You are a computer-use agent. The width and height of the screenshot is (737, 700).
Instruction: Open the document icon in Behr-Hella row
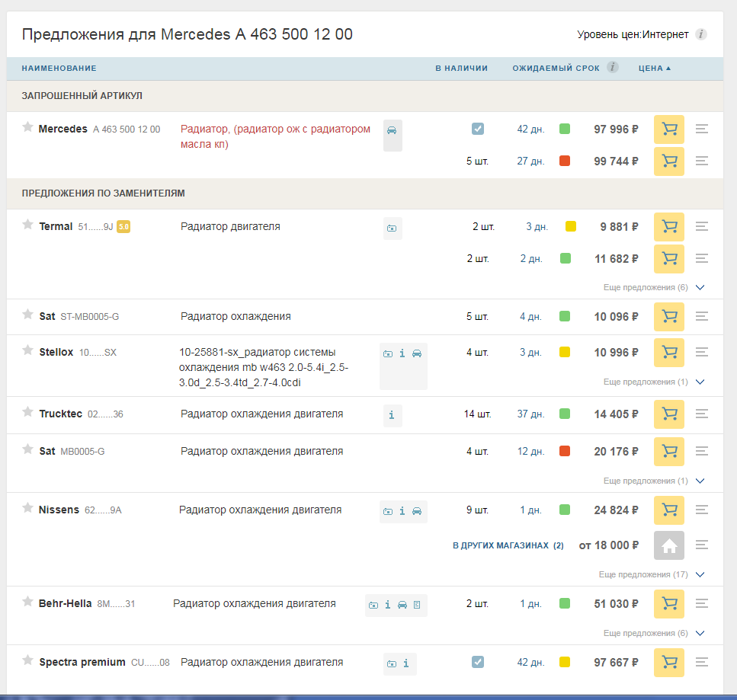tap(417, 605)
